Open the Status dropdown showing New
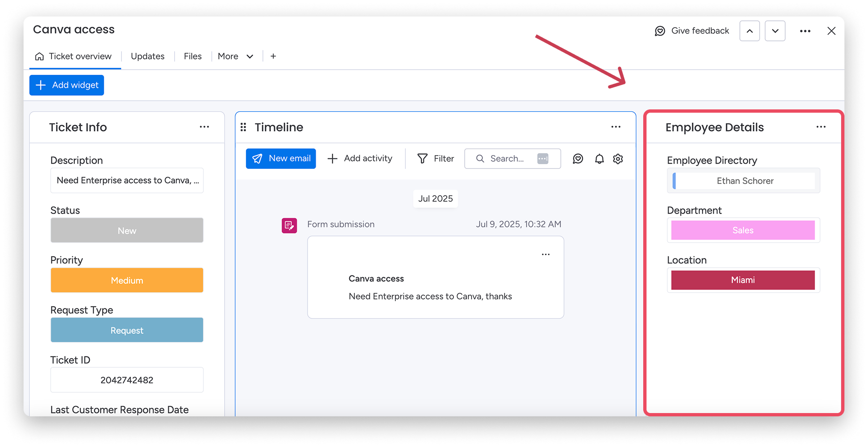This screenshot has height=447, width=868. point(127,231)
